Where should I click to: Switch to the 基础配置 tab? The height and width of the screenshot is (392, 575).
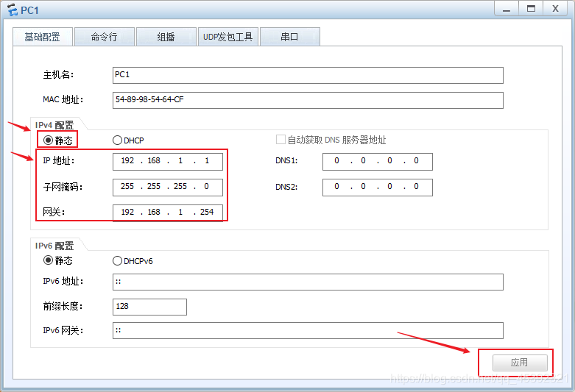click(x=43, y=37)
